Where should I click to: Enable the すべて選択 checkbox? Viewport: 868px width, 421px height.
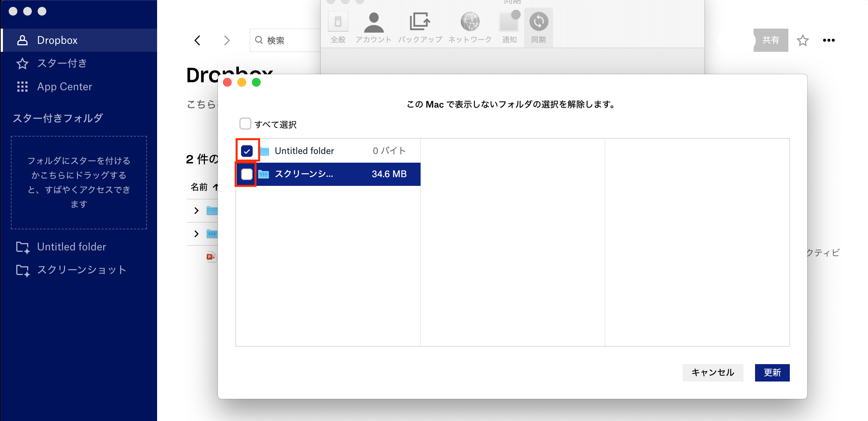(245, 124)
